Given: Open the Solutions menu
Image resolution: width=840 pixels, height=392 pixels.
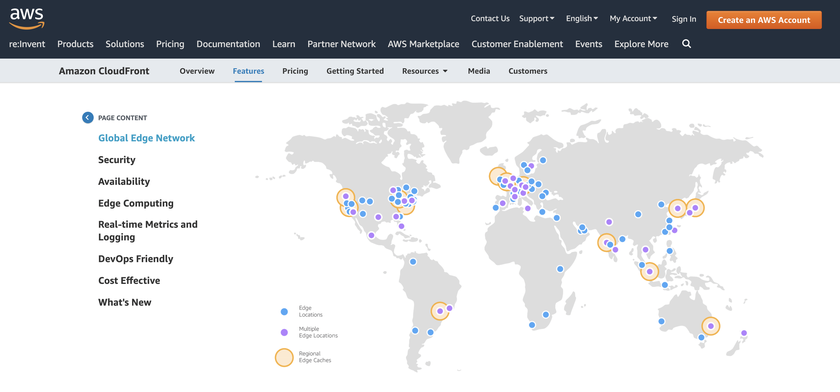Looking at the screenshot, I should pos(125,44).
